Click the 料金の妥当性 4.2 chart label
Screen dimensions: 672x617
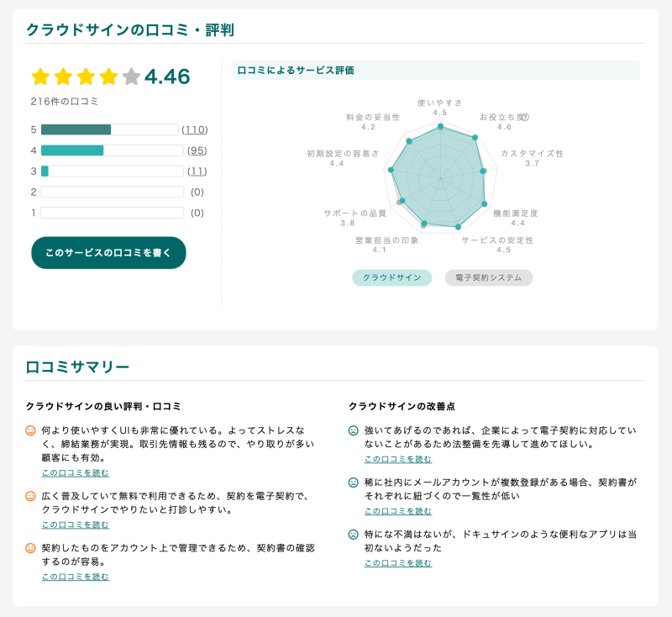[373, 122]
